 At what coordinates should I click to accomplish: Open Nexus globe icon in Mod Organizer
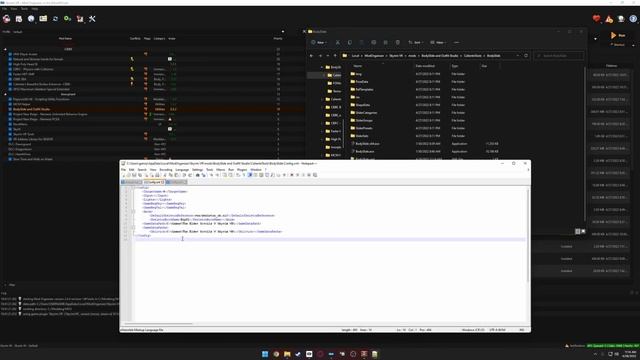tap(31, 19)
